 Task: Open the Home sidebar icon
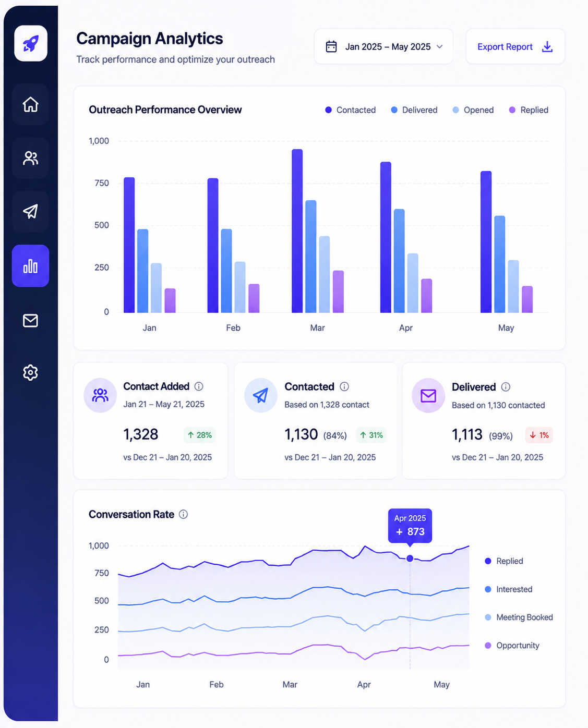(x=31, y=104)
